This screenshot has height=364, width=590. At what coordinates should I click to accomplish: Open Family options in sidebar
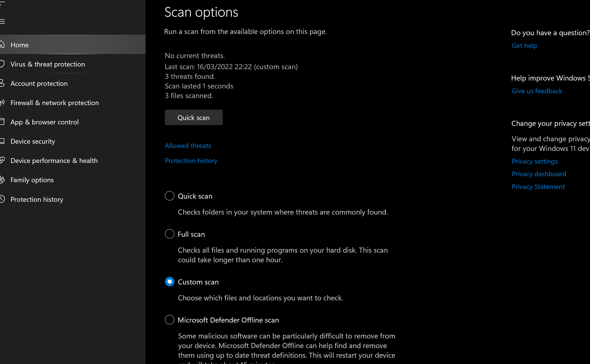[32, 180]
